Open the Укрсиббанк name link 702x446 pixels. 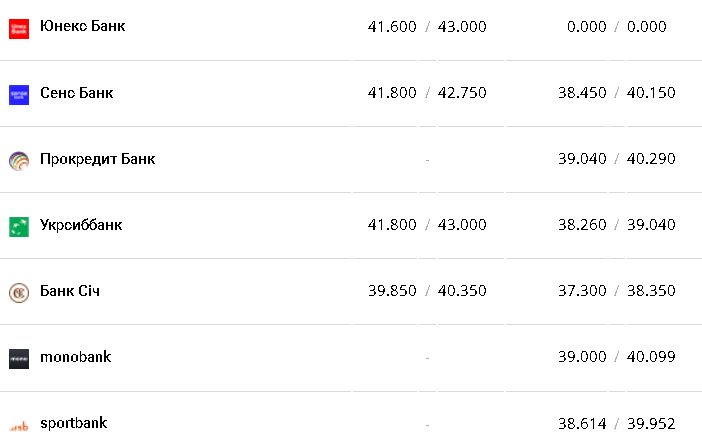pyautogui.click(x=80, y=225)
